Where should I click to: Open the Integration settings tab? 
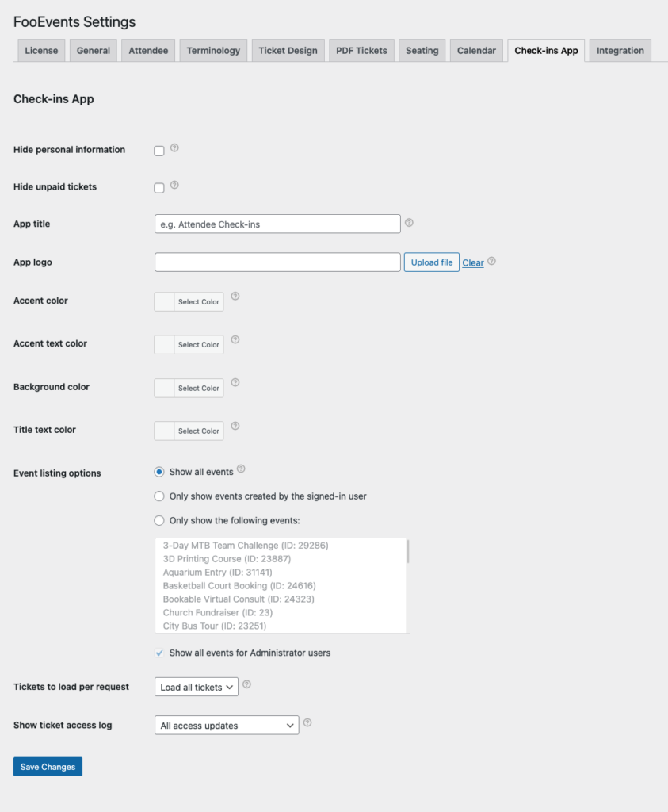click(620, 51)
